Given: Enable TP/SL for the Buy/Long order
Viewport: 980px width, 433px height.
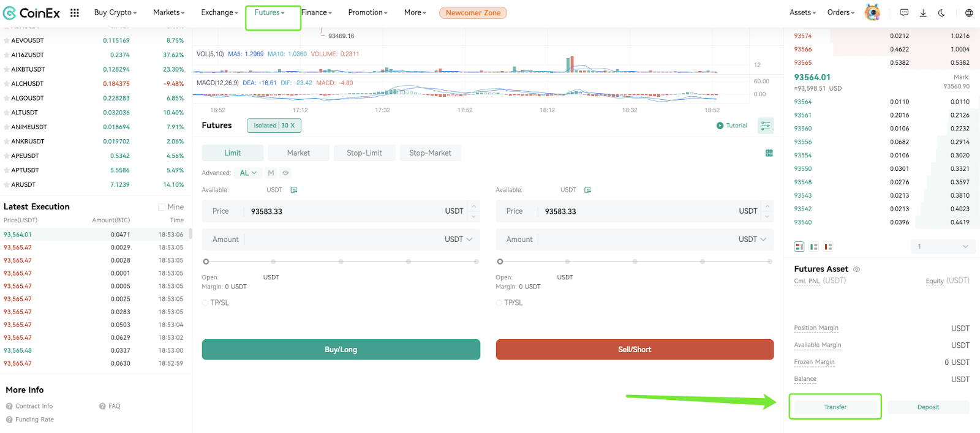Looking at the screenshot, I should (x=205, y=303).
